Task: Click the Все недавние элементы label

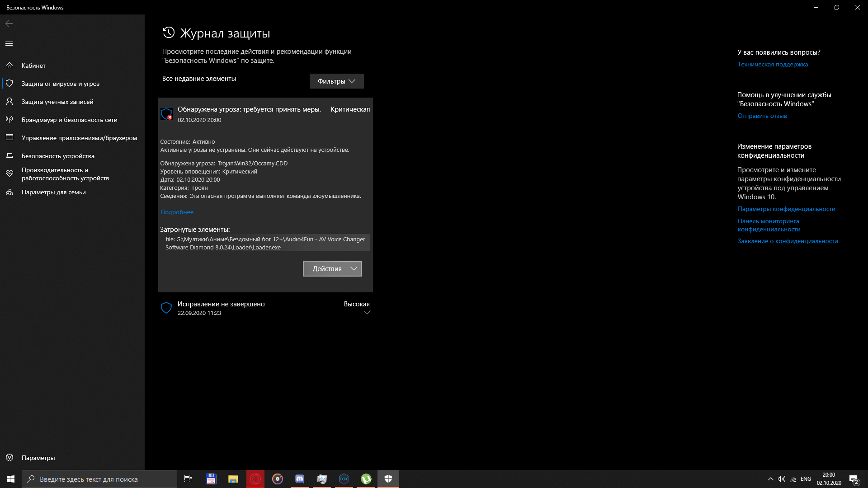Action: pos(199,79)
